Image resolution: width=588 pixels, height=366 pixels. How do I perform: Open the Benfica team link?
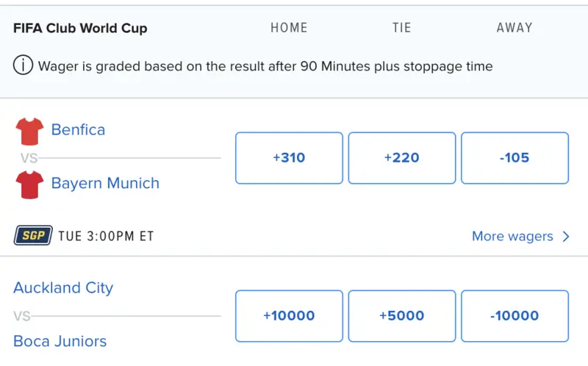point(78,130)
